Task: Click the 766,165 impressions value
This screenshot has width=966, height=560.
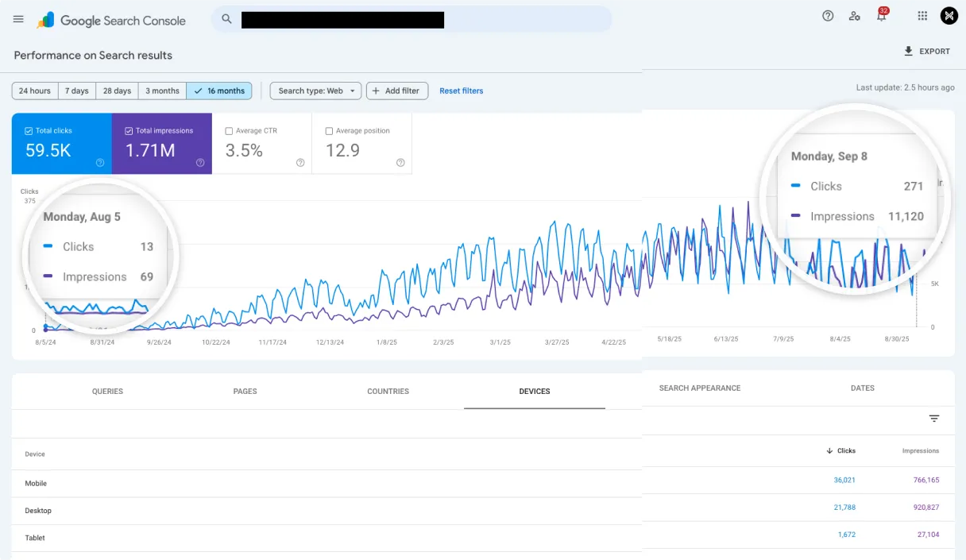Action: 925,480
